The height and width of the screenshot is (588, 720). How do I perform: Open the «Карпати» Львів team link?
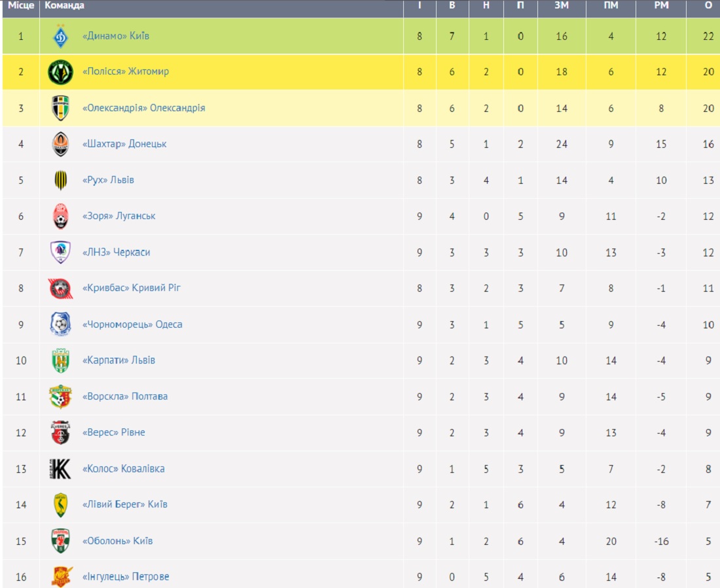[x=118, y=360]
